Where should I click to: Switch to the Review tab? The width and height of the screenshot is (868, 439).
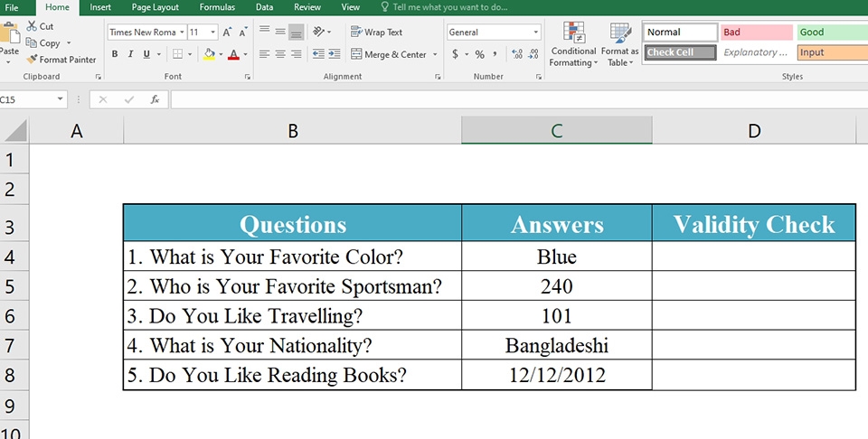[x=307, y=7]
